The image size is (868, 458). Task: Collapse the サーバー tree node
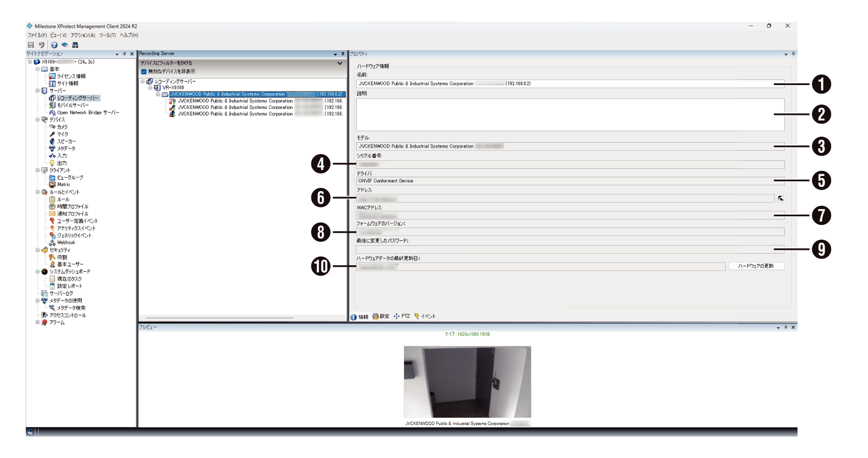click(38, 90)
